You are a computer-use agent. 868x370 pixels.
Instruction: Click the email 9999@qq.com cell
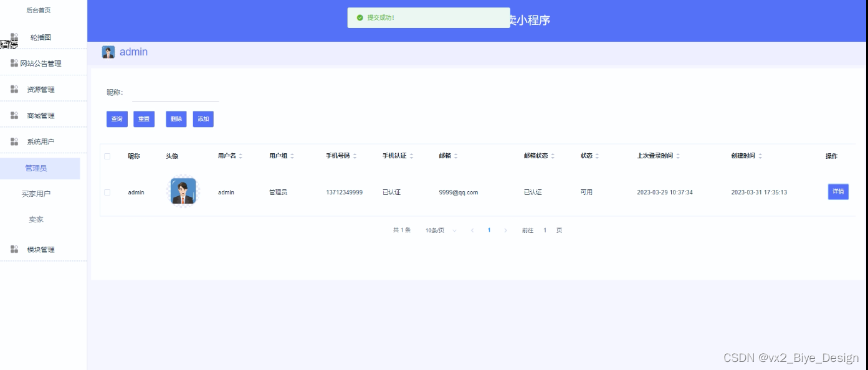click(459, 192)
